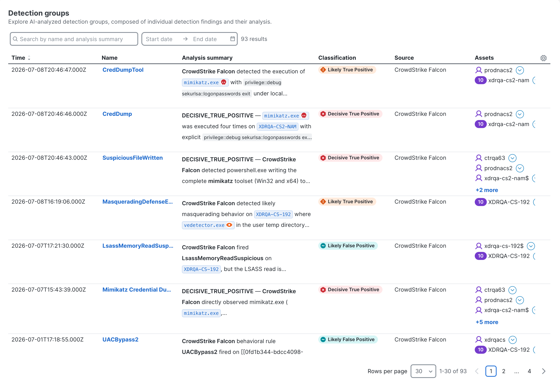The height and width of the screenshot is (392, 560).
Task: Click the Start date field
Action: tap(159, 39)
